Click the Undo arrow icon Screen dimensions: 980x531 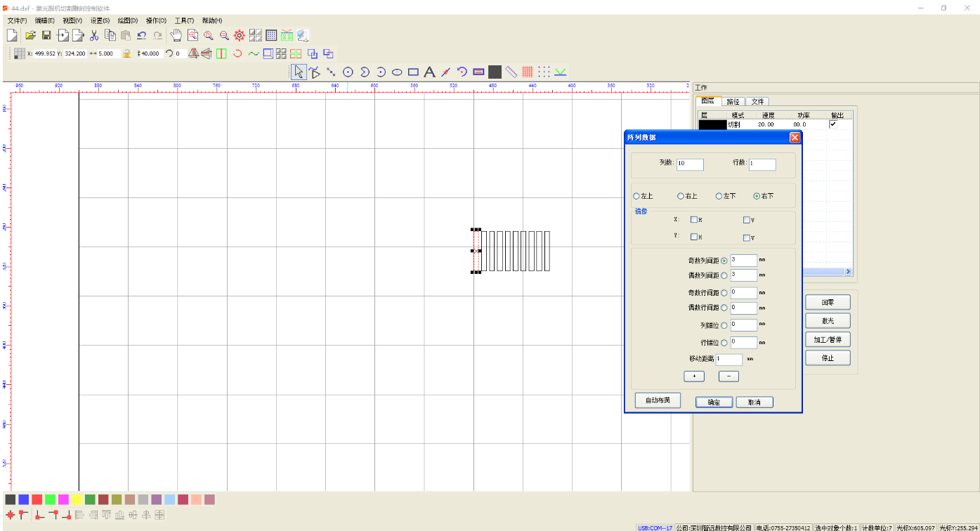click(x=142, y=35)
